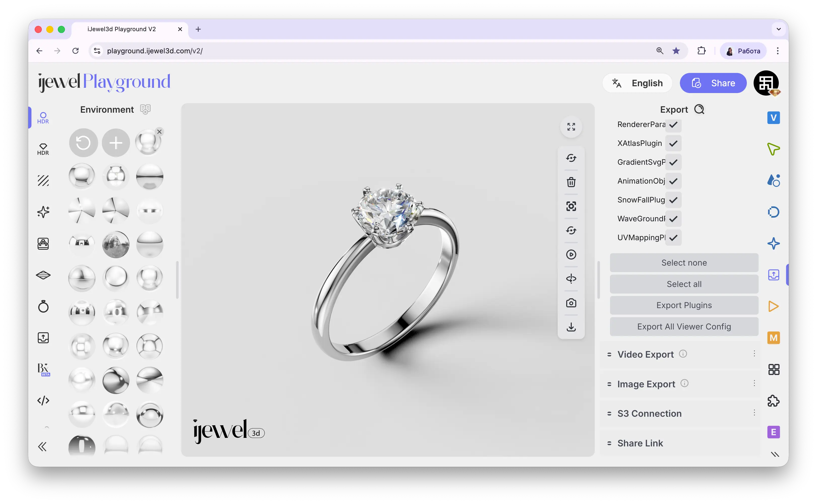
Task: Open the ring box tab in left sidebar
Action: [x=43, y=244]
